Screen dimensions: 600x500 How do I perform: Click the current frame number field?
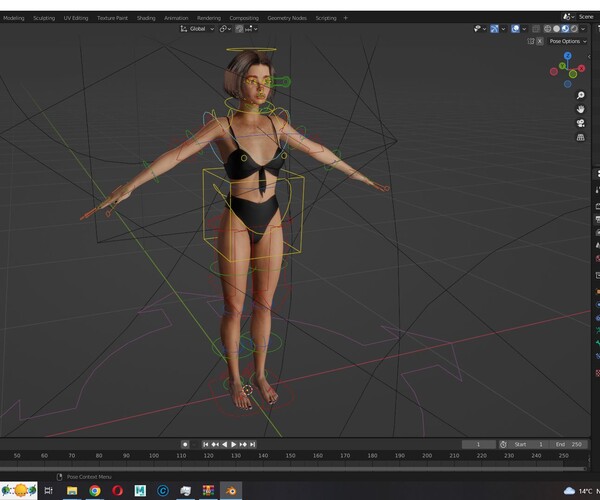click(478, 444)
